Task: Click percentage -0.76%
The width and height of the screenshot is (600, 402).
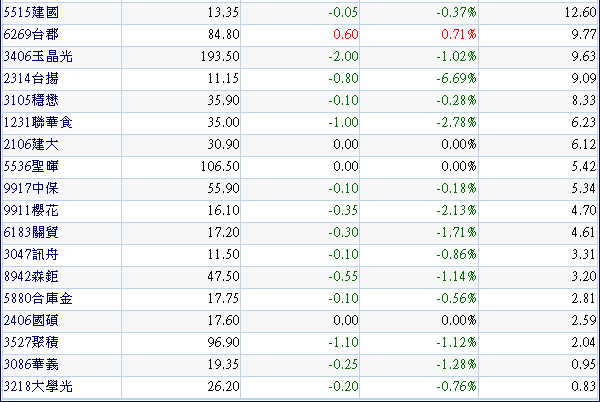Action: tap(456, 387)
